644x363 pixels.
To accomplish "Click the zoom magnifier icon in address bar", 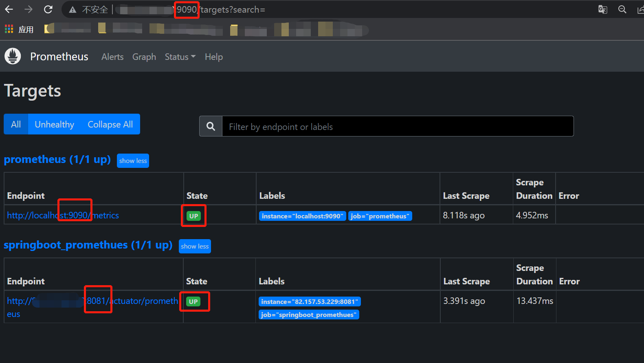I will pos(622,9).
